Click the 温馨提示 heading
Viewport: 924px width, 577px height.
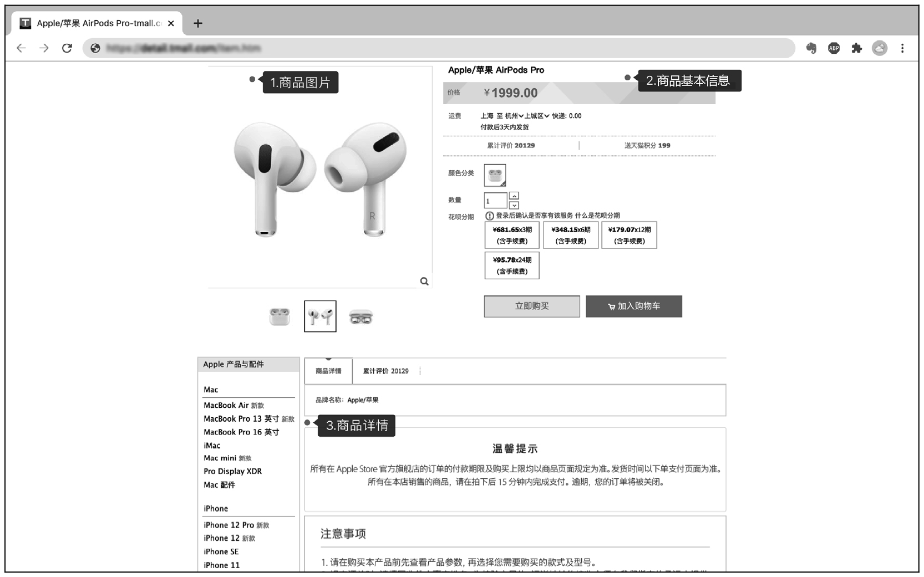click(x=515, y=448)
